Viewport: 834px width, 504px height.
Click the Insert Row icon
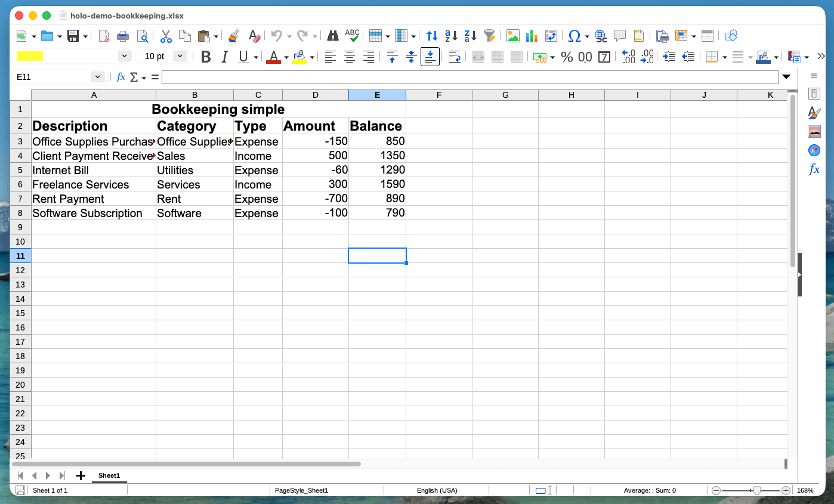tap(375, 36)
